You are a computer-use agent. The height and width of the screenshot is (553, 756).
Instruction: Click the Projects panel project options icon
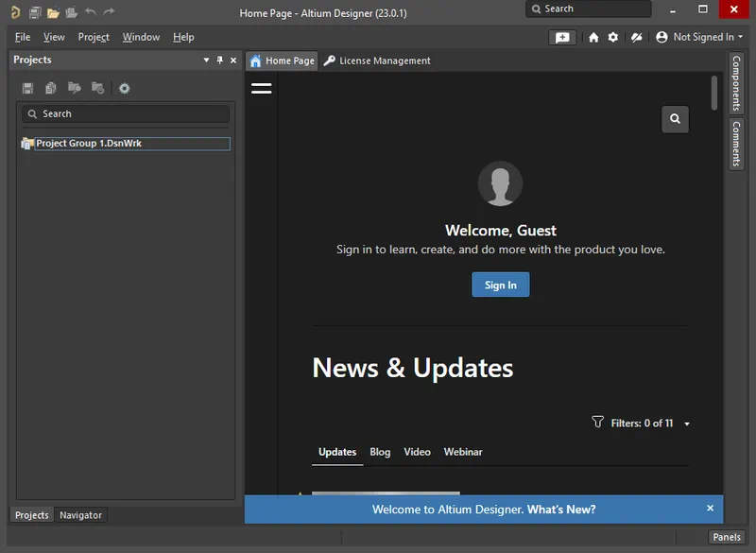coord(98,88)
